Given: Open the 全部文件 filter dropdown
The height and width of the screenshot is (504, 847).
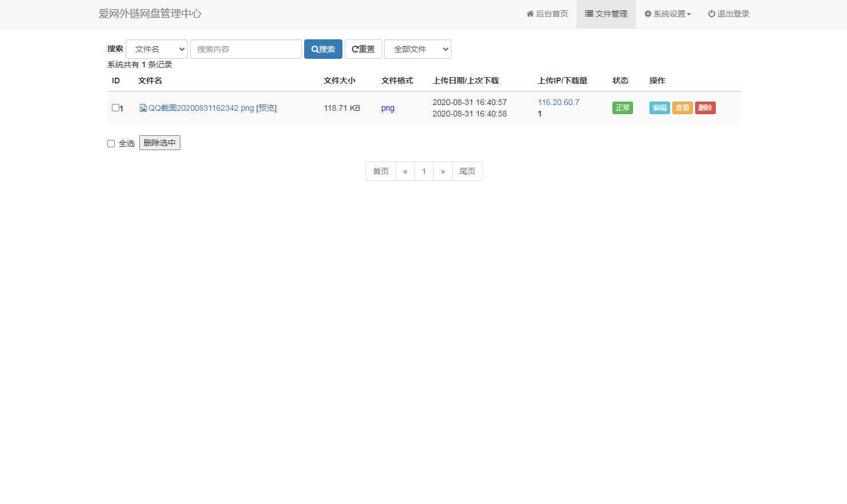Looking at the screenshot, I should point(417,49).
